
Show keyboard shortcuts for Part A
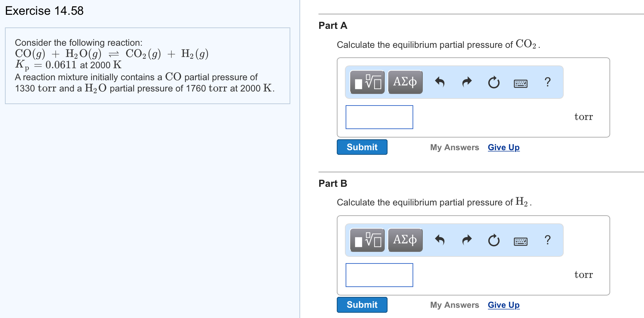520,83
